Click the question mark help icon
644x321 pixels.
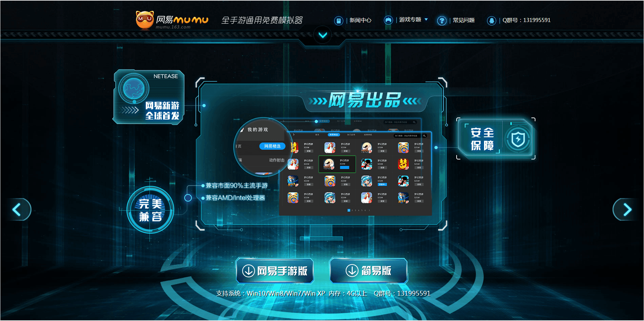(441, 21)
